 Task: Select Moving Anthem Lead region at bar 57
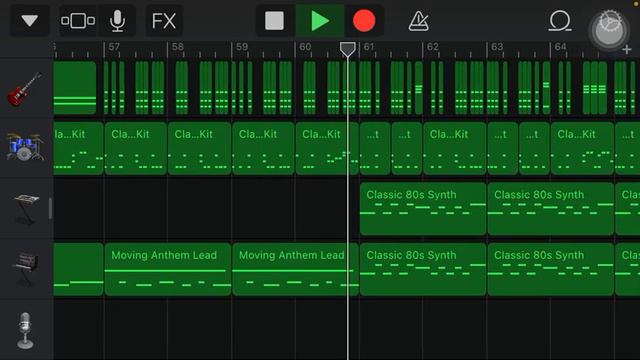pos(168,269)
